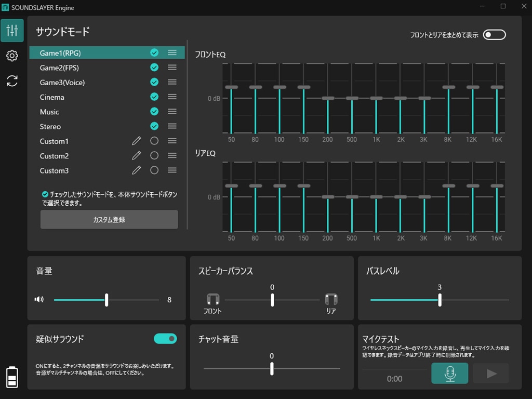Click the mic test 0:00 timer
Screen dimensions: 532x399
coord(395,379)
